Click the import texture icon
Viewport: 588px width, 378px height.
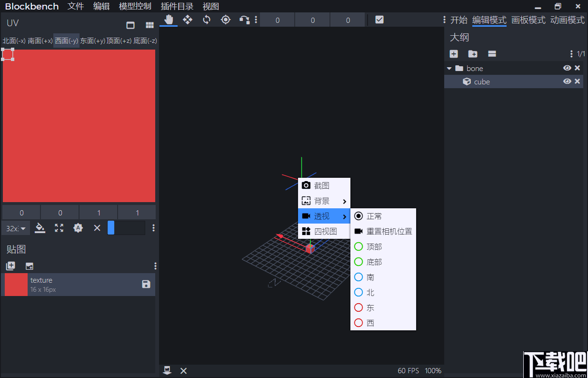30,266
